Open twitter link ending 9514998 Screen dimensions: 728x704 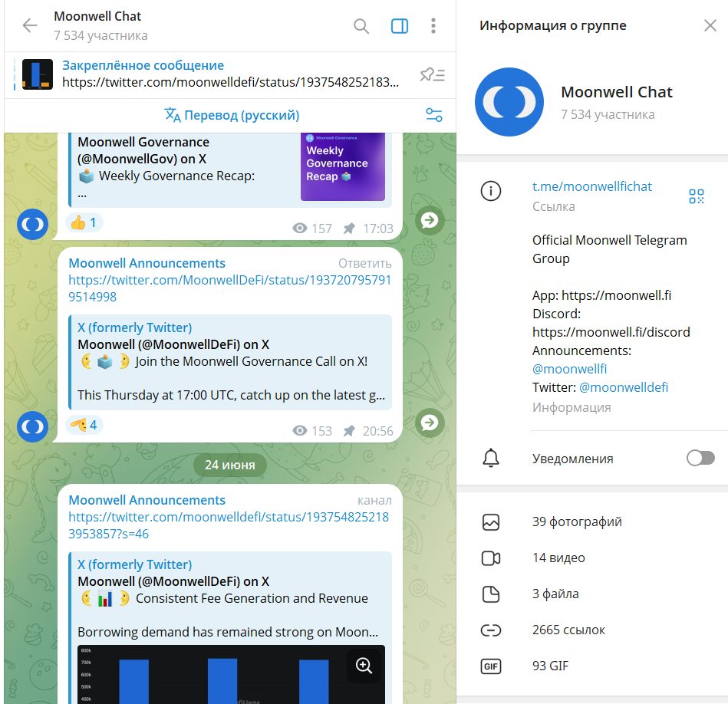(x=229, y=288)
